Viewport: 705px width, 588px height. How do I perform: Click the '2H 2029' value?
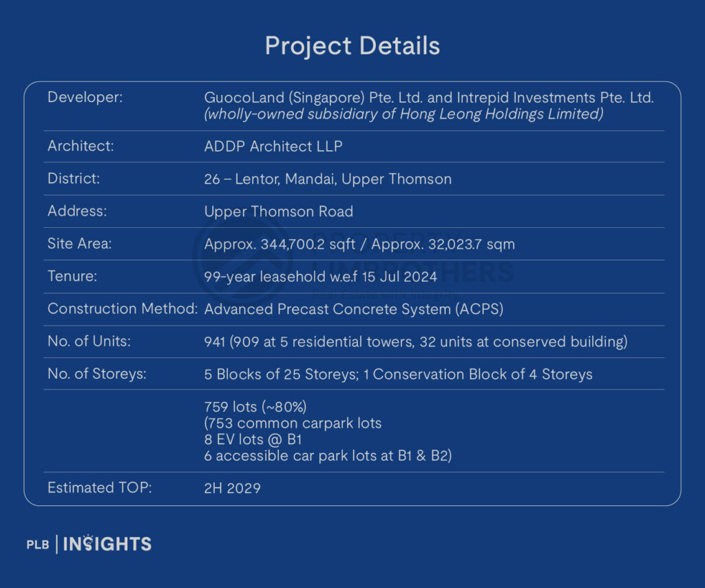click(x=233, y=488)
